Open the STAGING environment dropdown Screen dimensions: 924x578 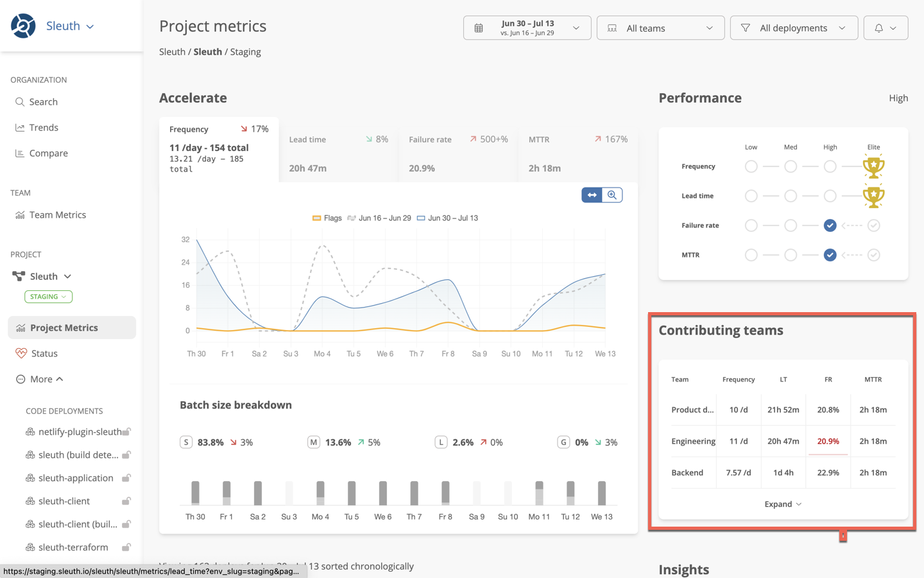48,297
